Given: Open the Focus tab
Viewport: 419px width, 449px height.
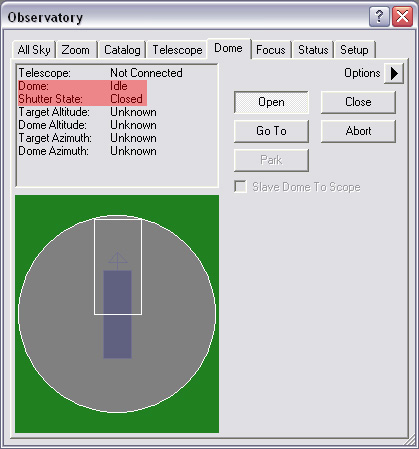Looking at the screenshot, I should coord(271,50).
